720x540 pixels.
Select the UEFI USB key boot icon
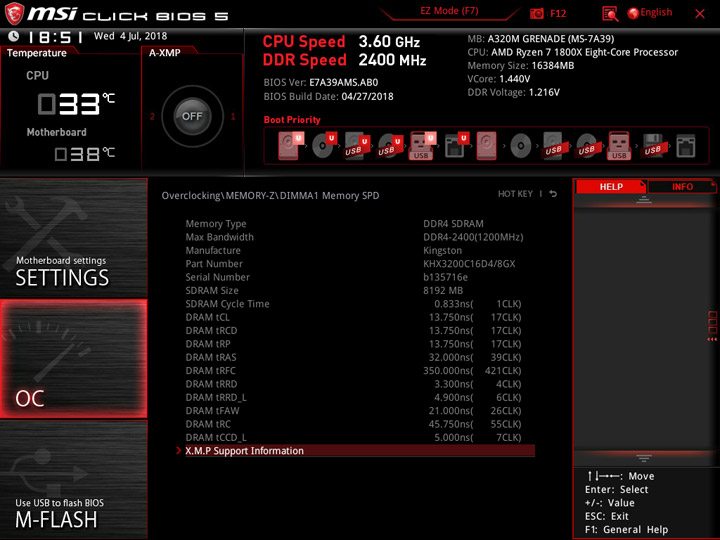pyautogui.click(x=422, y=146)
